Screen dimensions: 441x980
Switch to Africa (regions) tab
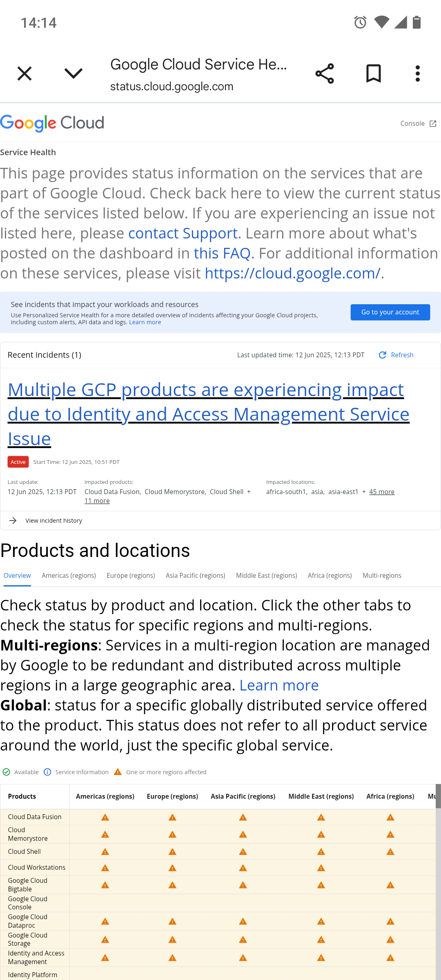[x=330, y=575]
